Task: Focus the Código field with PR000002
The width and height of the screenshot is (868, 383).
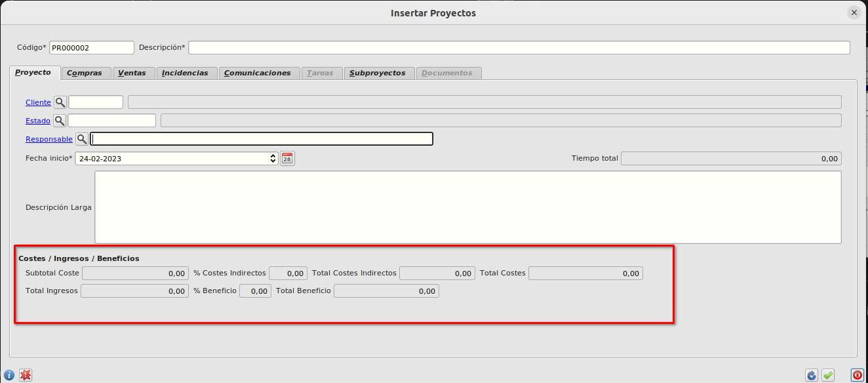Action: (x=92, y=48)
